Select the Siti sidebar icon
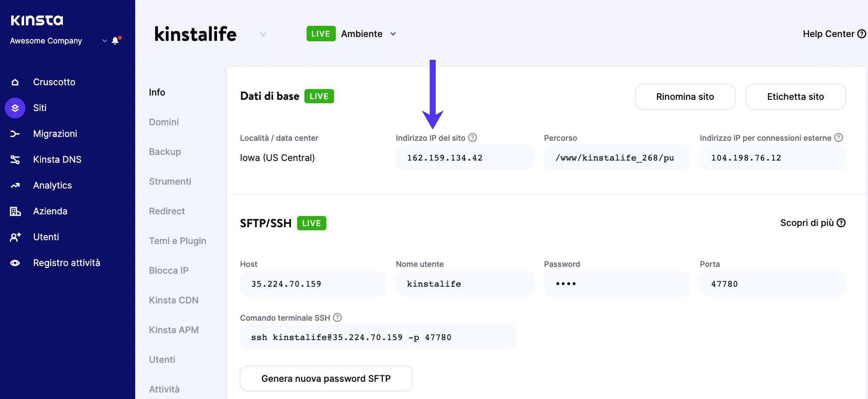The height and width of the screenshot is (399, 868). tap(15, 108)
